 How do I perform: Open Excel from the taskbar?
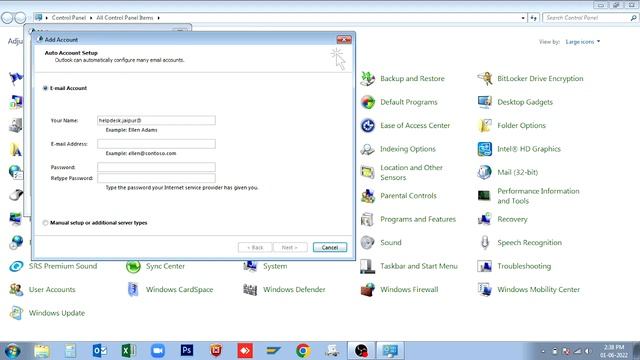click(x=129, y=351)
